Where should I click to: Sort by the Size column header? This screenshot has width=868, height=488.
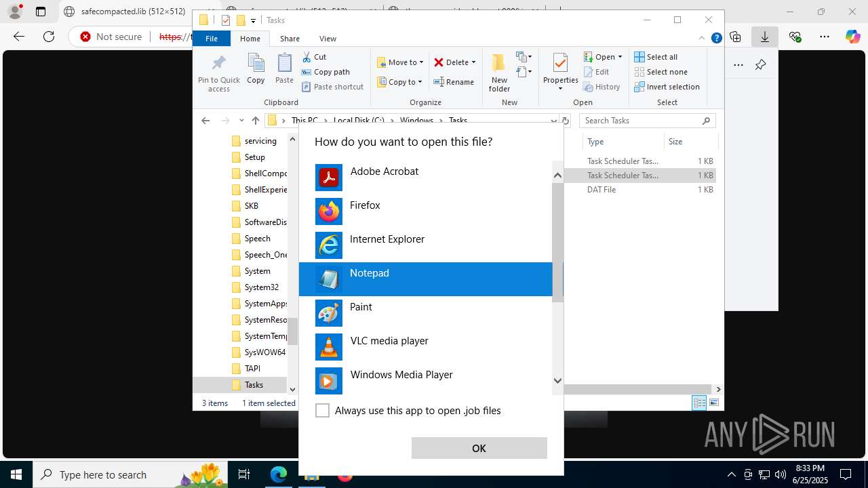690,142
